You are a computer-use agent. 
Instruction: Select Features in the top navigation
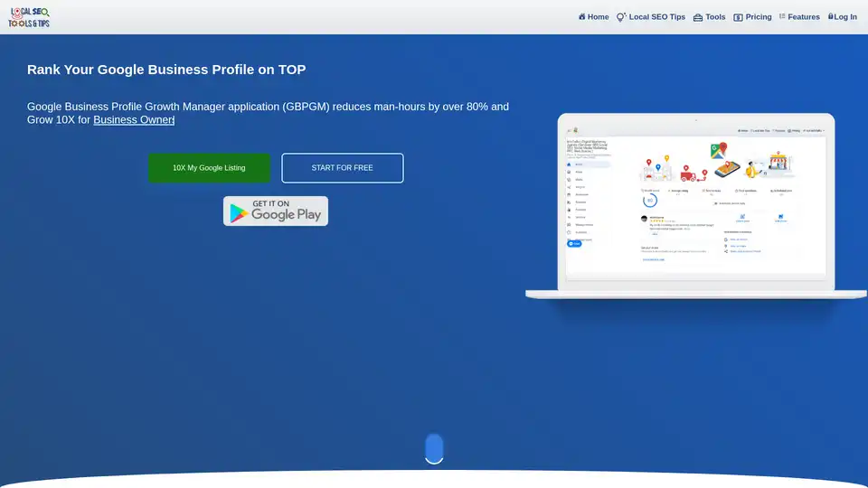tap(804, 17)
